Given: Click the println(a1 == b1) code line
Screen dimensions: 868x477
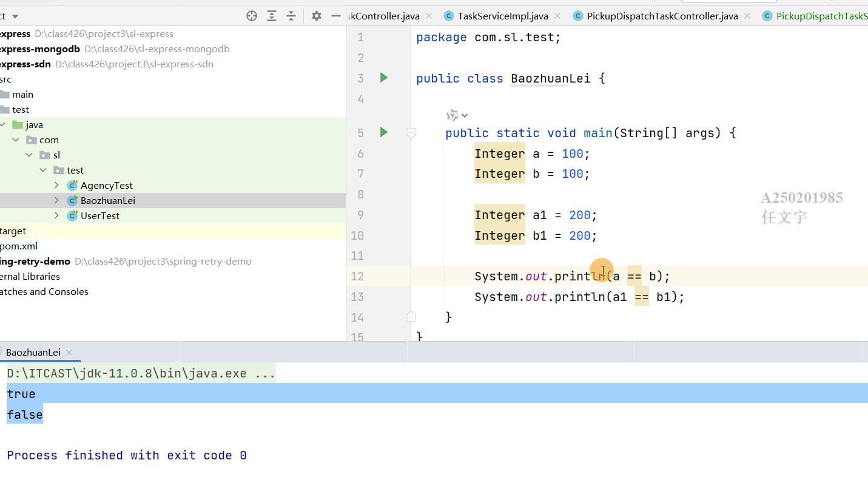Looking at the screenshot, I should pyautogui.click(x=580, y=297).
